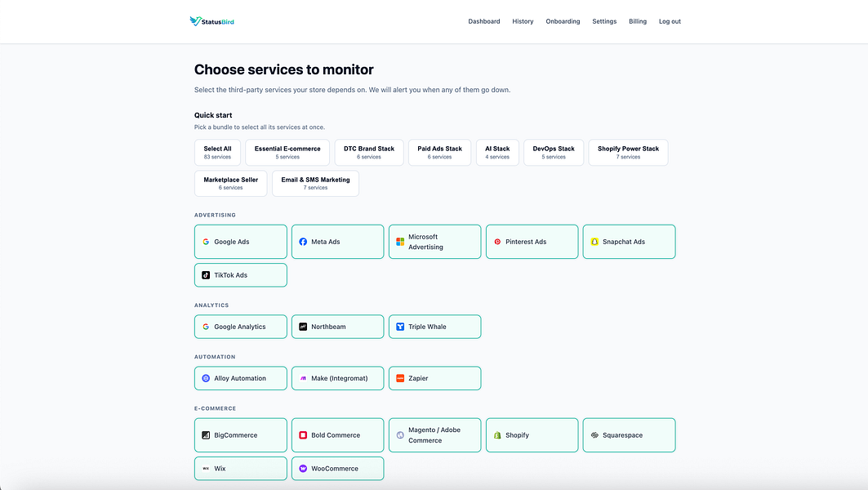Image resolution: width=868 pixels, height=490 pixels.
Task: Click the red Bold Commerce icon
Action: [x=303, y=435]
